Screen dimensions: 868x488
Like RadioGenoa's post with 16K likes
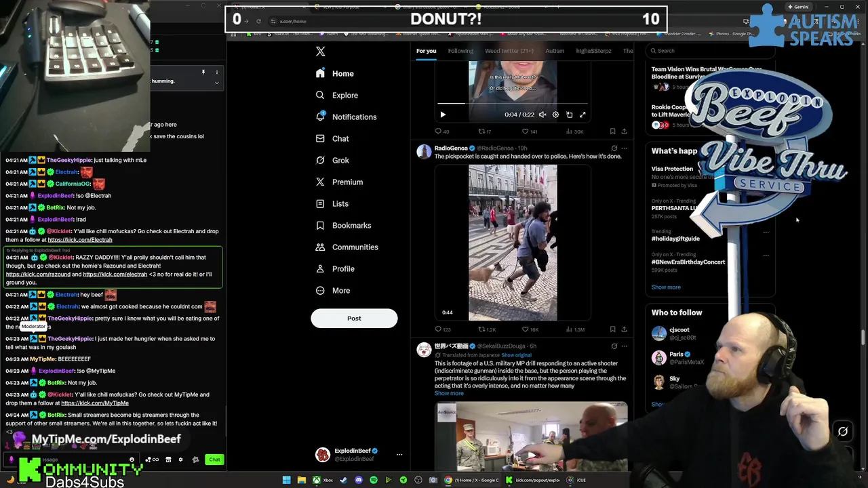tap(530, 329)
